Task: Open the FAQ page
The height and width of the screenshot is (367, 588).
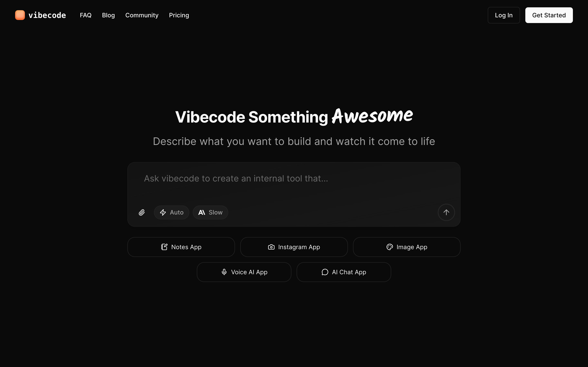Action: 86,15
